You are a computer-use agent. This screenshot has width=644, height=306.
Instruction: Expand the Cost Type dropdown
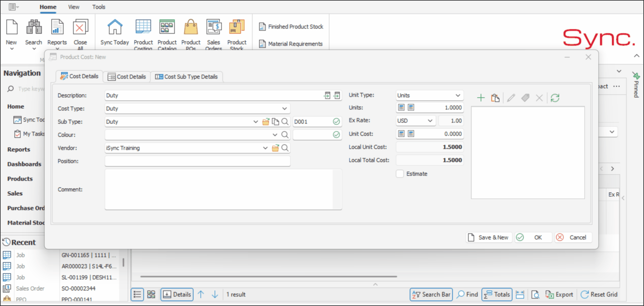(284, 109)
